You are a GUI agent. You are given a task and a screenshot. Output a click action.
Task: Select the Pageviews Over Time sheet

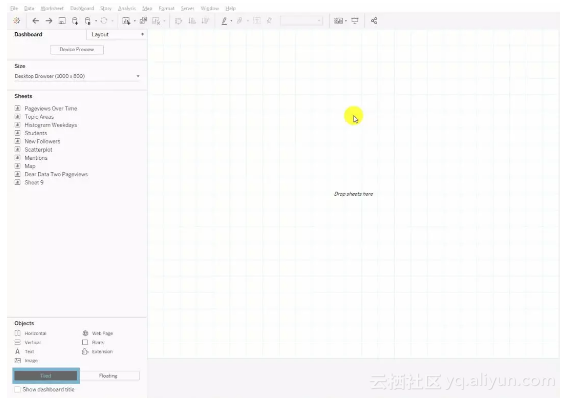click(x=46, y=108)
